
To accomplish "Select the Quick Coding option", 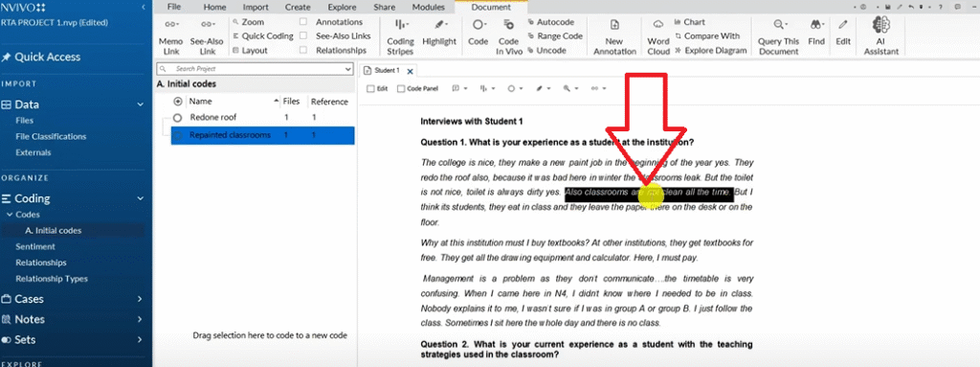I will [262, 35].
